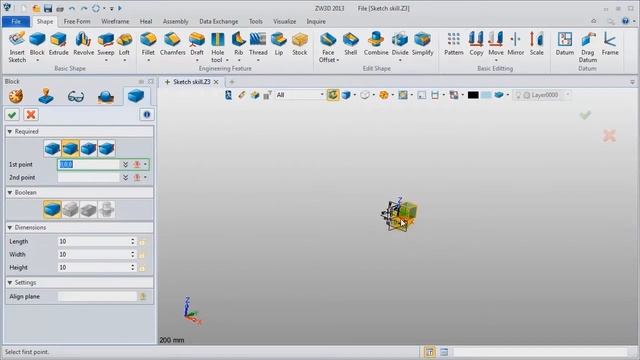Screen dimensions: 640x360
Task: Select the Rib feature
Action: click(x=238, y=43)
